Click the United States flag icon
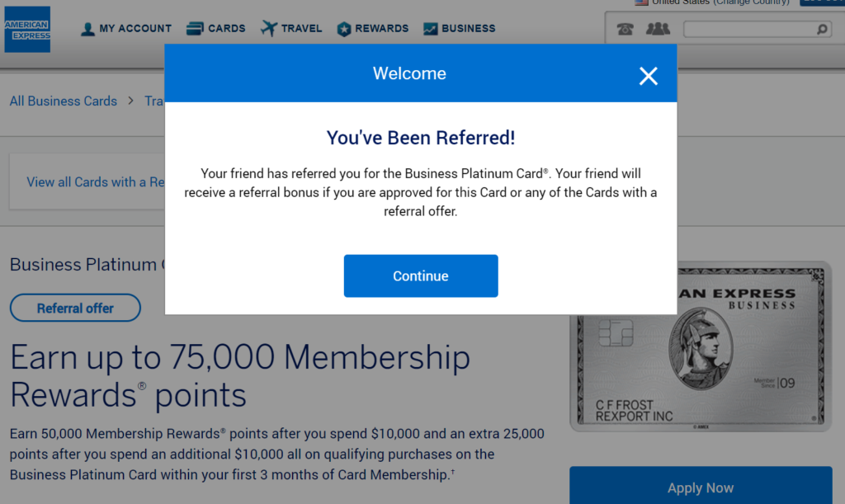 [x=641, y=2]
